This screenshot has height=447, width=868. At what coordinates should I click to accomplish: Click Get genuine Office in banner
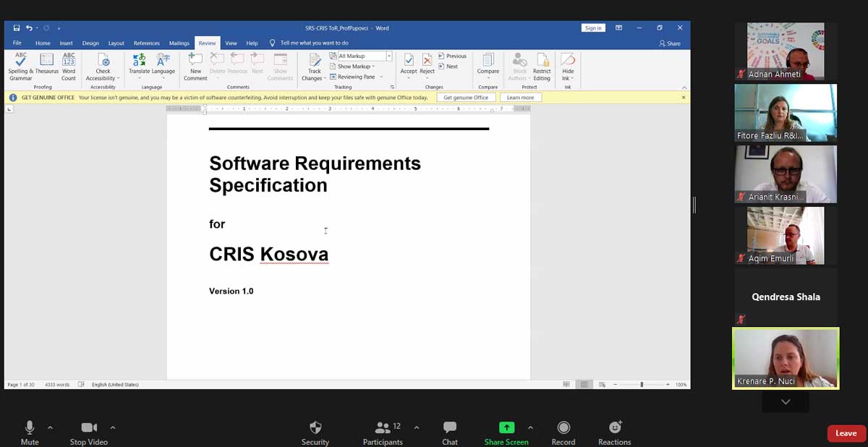[x=465, y=96]
